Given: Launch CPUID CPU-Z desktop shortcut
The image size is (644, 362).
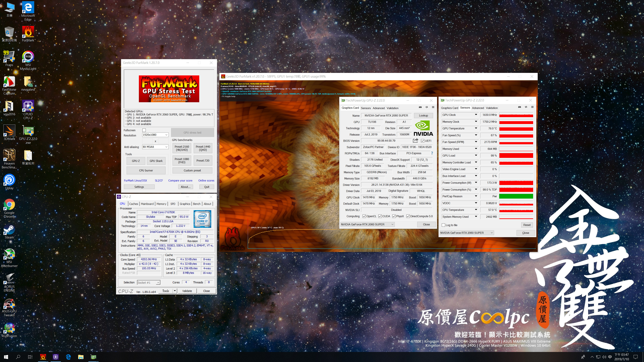Looking at the screenshot, I should point(28,109).
